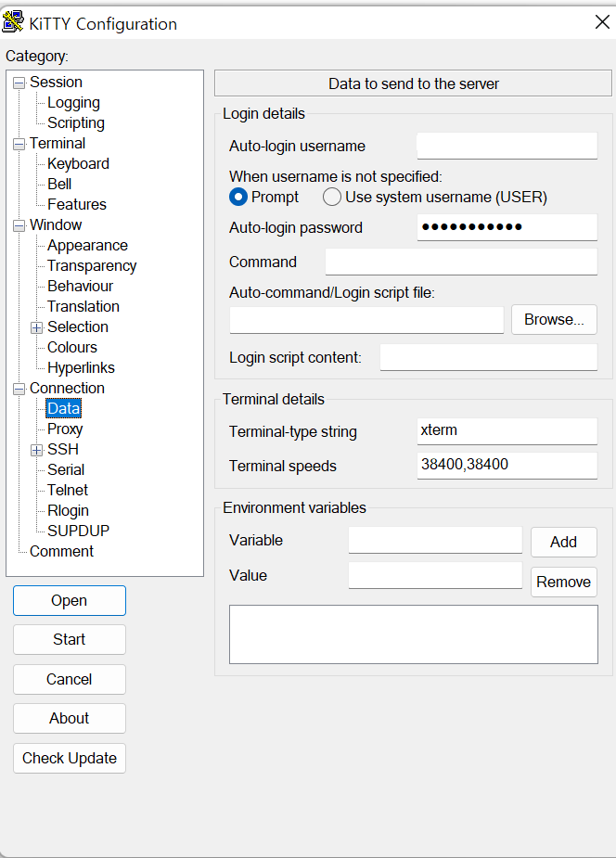Open the Serial category
Image resolution: width=616 pixels, height=858 pixels.
pyautogui.click(x=66, y=469)
